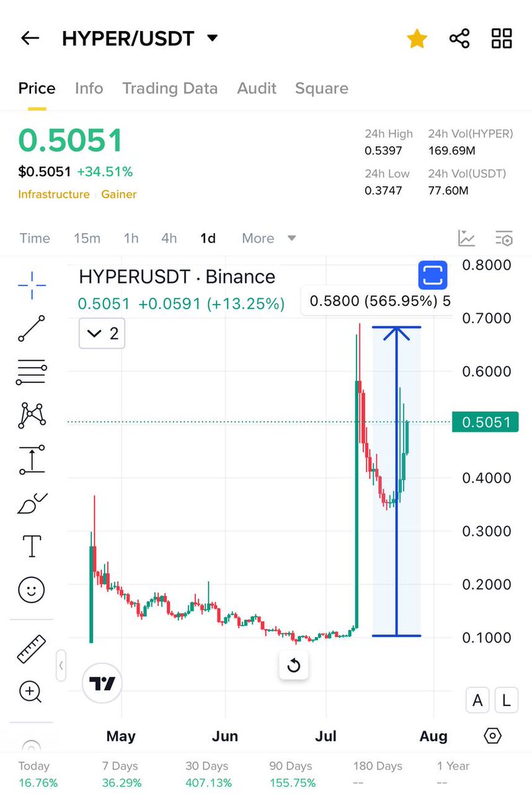Go back using the arrow icon
532x794 pixels.
pos(30,38)
